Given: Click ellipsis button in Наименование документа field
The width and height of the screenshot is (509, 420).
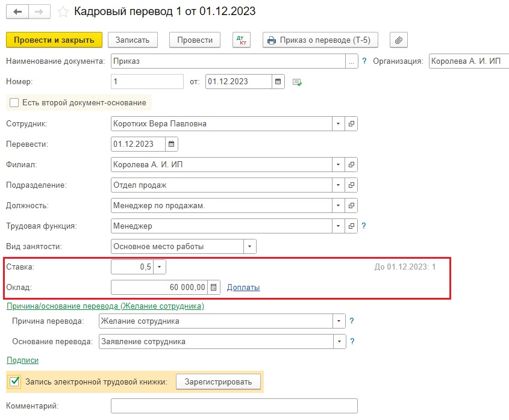Looking at the screenshot, I should (x=352, y=61).
